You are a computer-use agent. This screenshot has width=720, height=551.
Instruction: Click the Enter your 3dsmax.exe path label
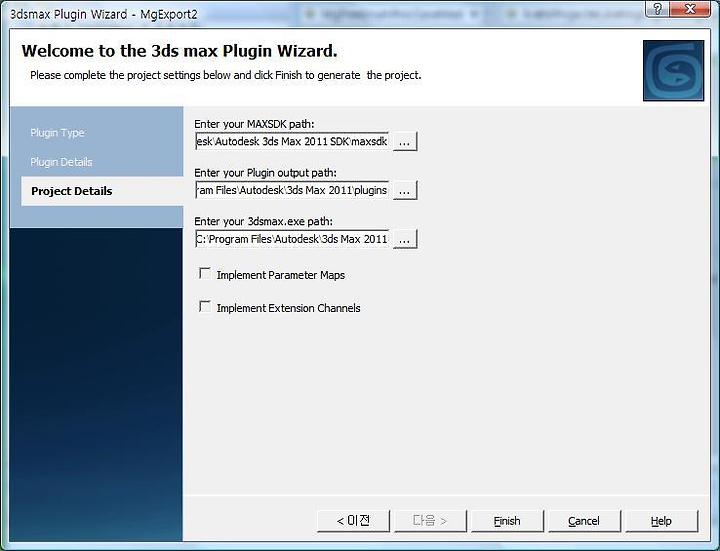click(x=264, y=221)
